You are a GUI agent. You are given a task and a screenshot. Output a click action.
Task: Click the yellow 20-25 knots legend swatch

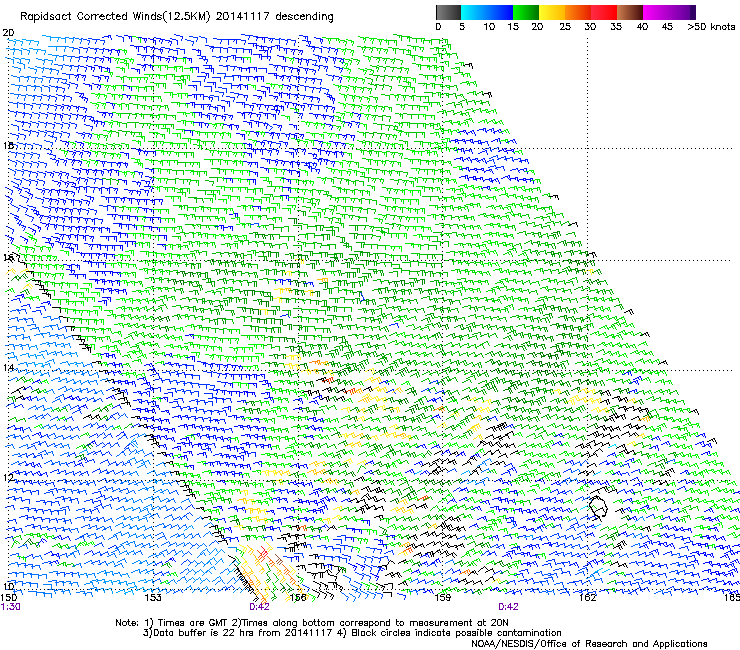pyautogui.click(x=552, y=12)
